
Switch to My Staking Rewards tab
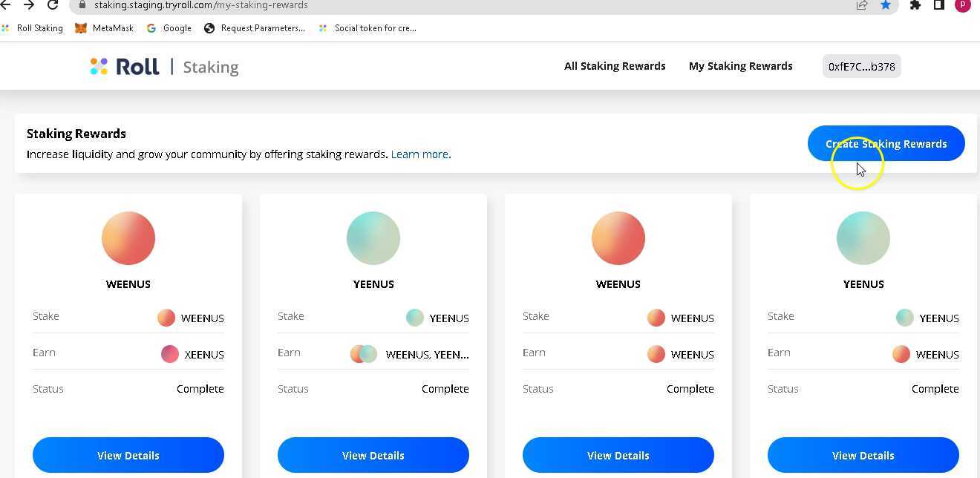click(x=740, y=66)
